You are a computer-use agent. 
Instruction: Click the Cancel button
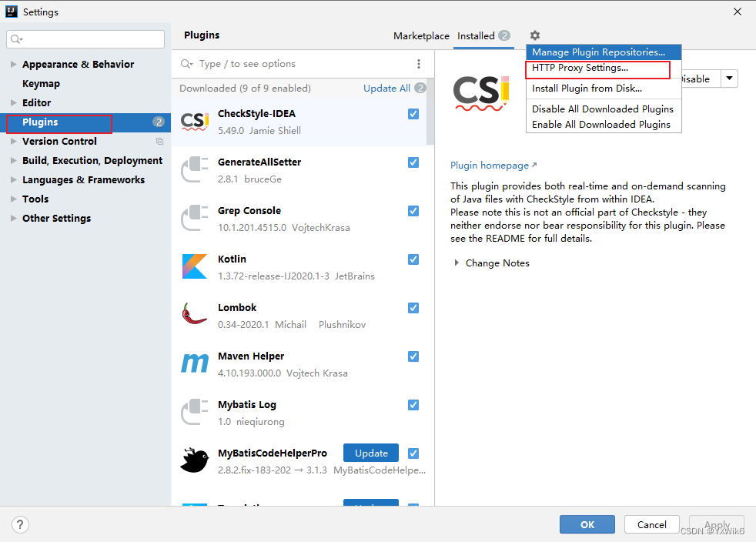(652, 524)
